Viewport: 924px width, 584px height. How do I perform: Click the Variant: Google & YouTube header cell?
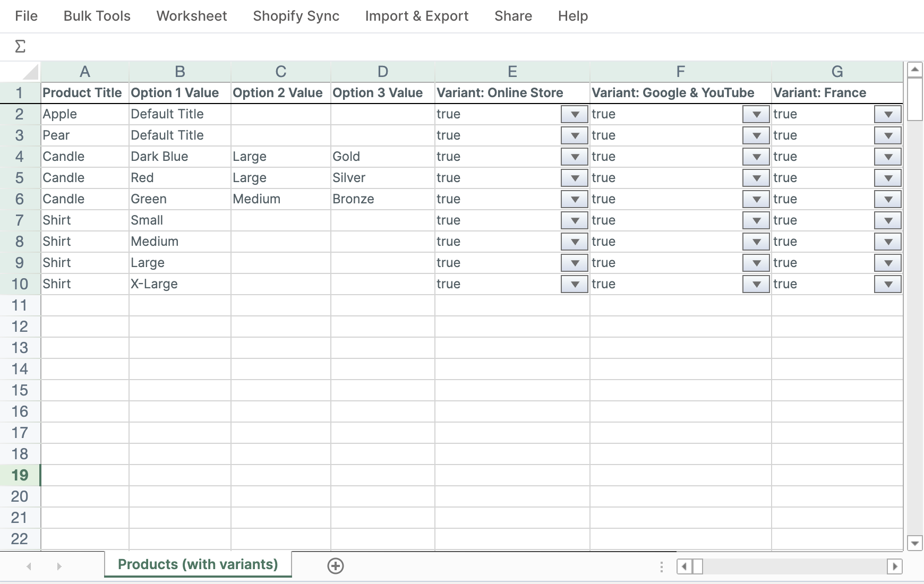pyautogui.click(x=681, y=93)
